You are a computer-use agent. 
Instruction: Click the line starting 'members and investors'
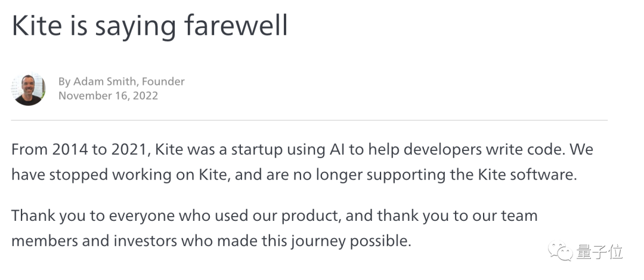(211, 242)
